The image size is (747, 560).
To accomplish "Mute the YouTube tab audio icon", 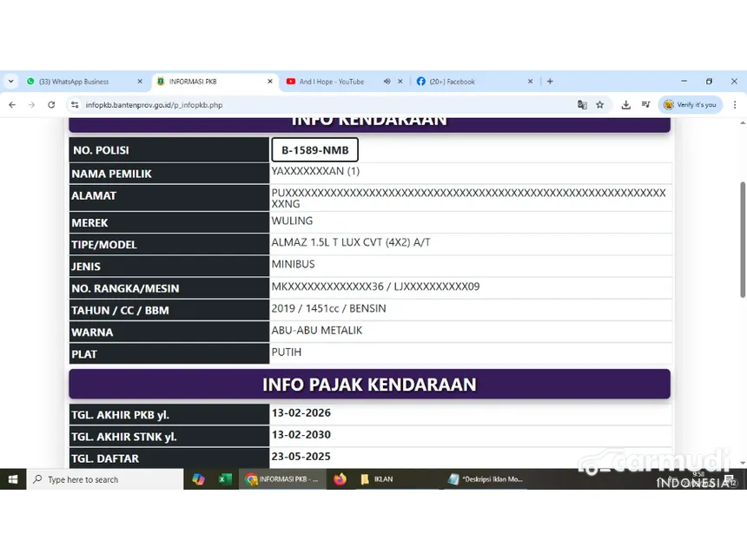I will [387, 82].
